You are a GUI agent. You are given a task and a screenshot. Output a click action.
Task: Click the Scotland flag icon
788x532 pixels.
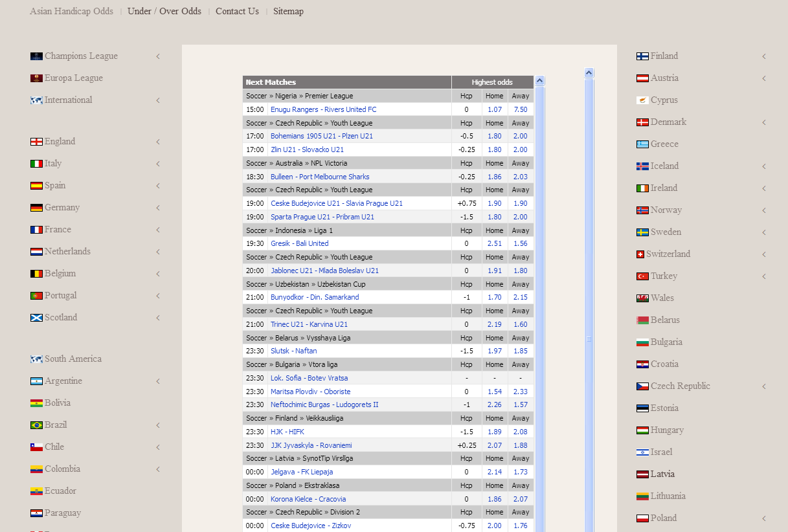coord(36,318)
